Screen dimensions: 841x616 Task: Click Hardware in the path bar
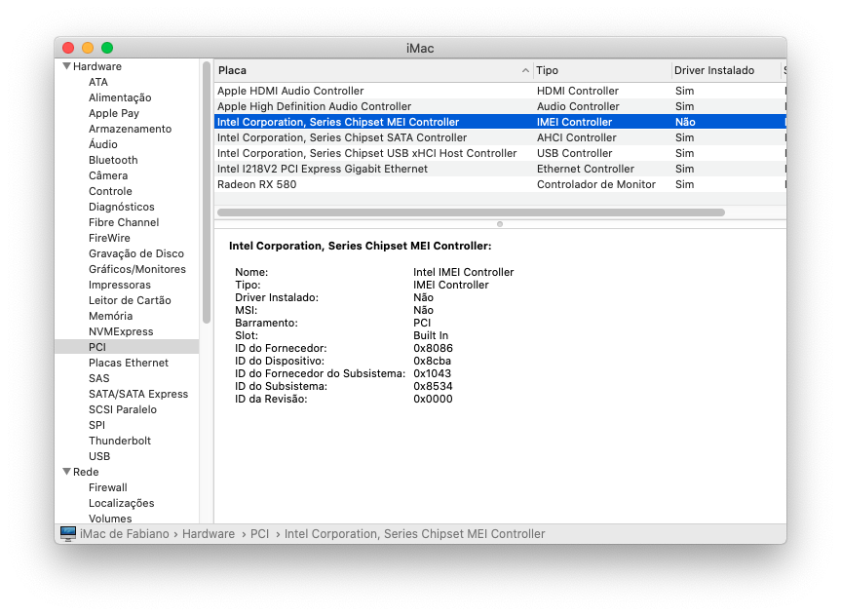(x=209, y=534)
